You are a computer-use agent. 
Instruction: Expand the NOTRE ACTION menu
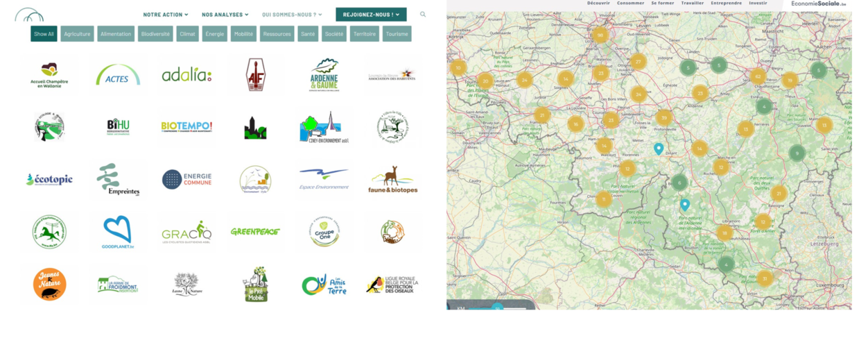[x=166, y=15]
